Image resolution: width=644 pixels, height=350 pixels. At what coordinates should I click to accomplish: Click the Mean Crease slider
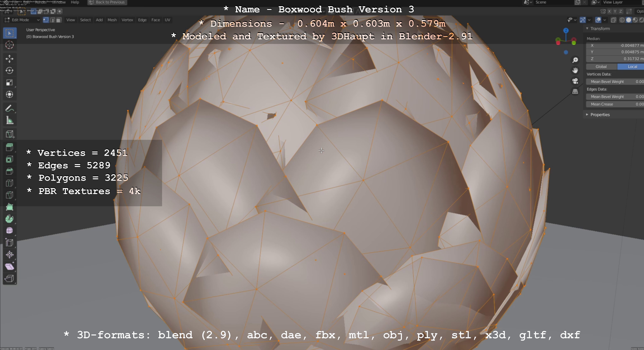[615, 104]
